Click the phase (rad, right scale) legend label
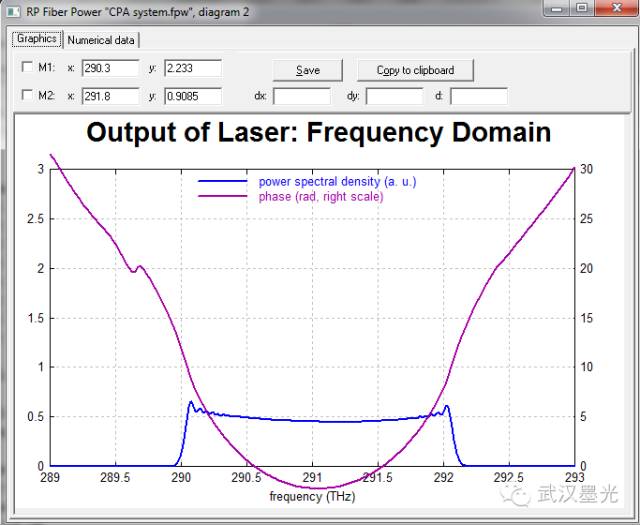The image size is (640, 525). [x=321, y=196]
